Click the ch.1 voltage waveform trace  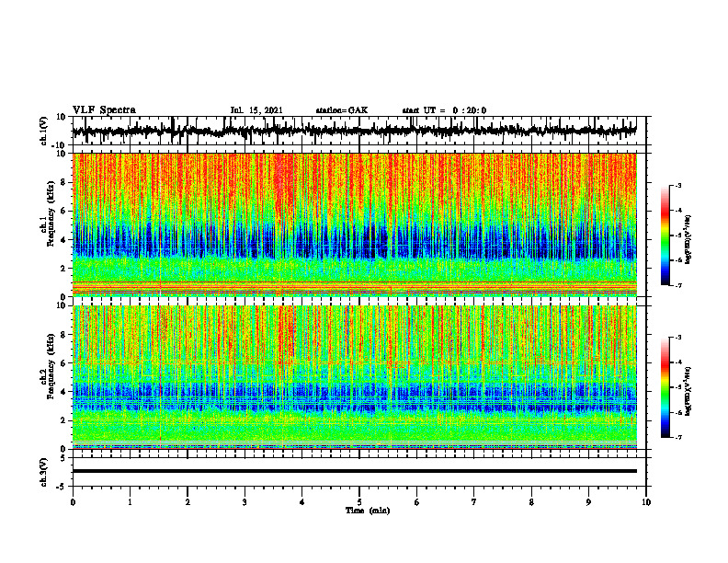(x=354, y=131)
